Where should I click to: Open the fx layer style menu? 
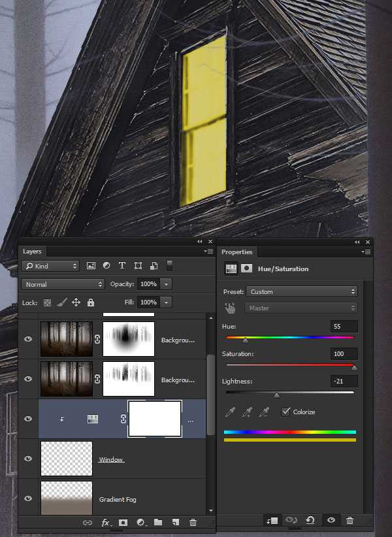click(105, 522)
